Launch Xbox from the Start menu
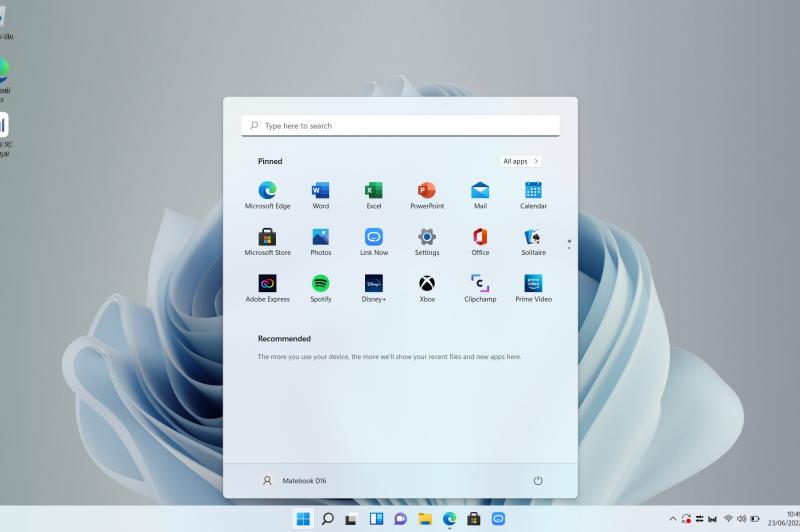 pyautogui.click(x=427, y=289)
